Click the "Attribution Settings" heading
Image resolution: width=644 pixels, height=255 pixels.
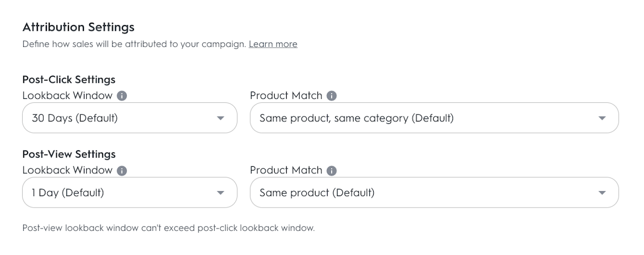click(78, 27)
